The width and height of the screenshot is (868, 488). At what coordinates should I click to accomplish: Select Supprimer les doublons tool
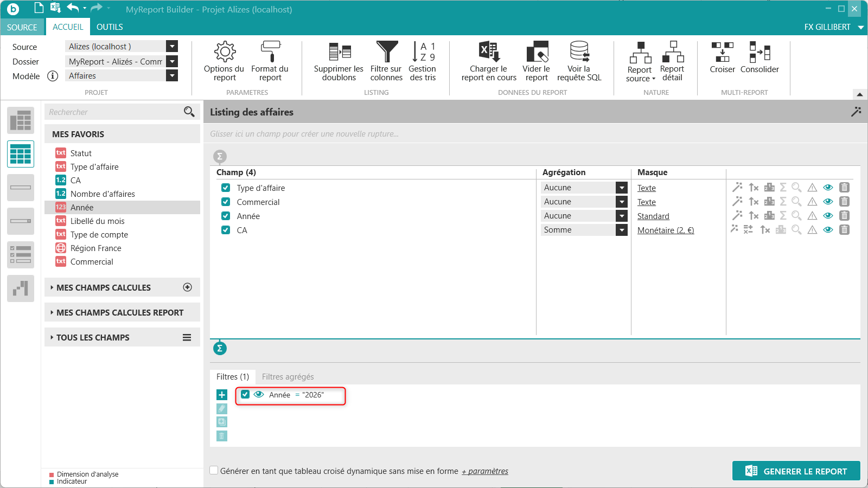339,61
